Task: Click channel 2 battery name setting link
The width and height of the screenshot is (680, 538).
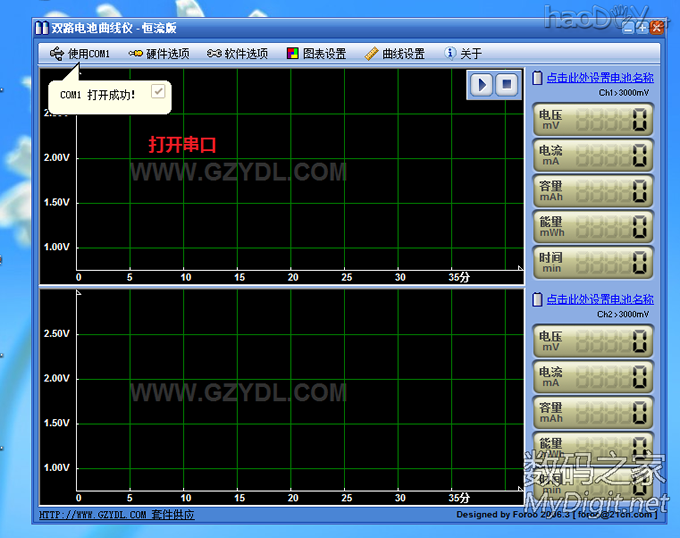Action: pyautogui.click(x=599, y=299)
